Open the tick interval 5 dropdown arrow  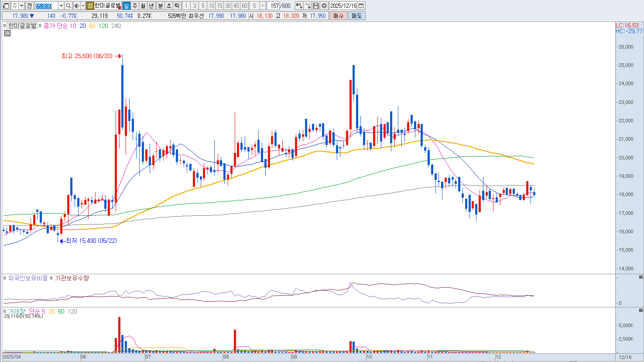pos(263,6)
